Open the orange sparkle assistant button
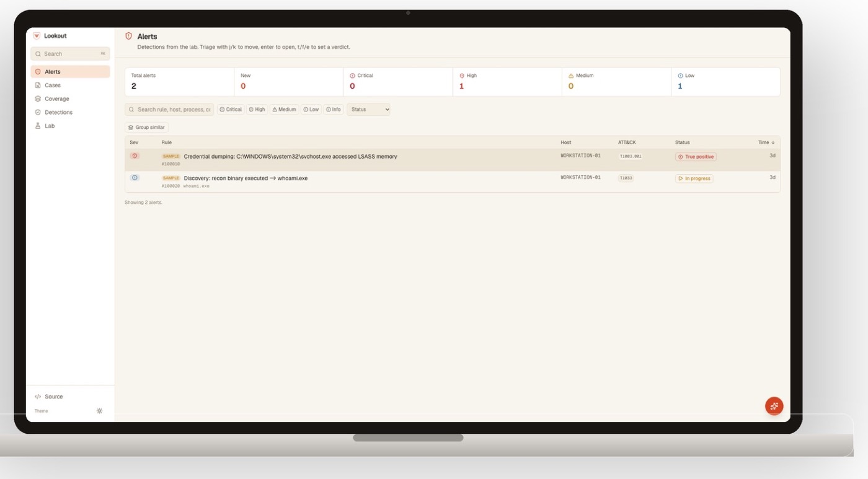 click(774, 406)
